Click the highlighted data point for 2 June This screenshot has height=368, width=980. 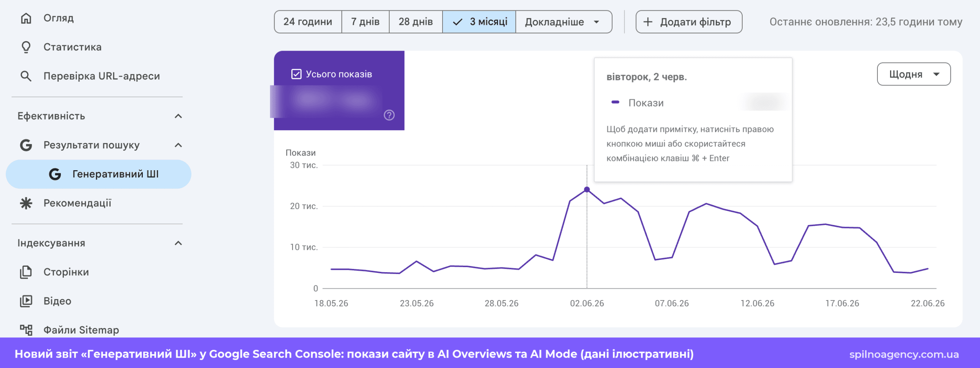point(587,189)
